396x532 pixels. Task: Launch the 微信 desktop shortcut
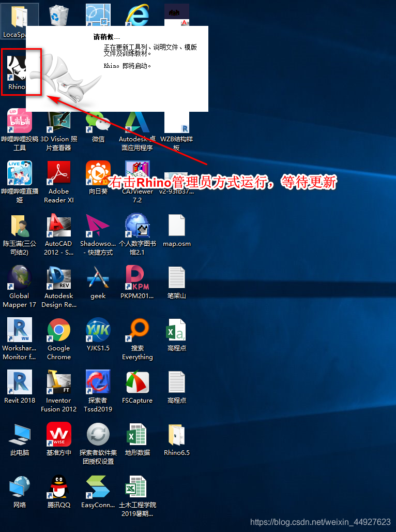click(x=98, y=127)
